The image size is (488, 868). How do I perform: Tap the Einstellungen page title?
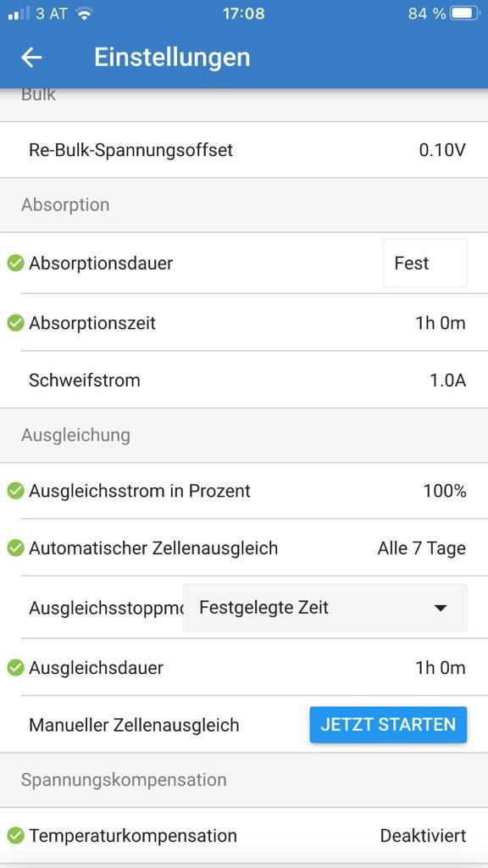(172, 58)
